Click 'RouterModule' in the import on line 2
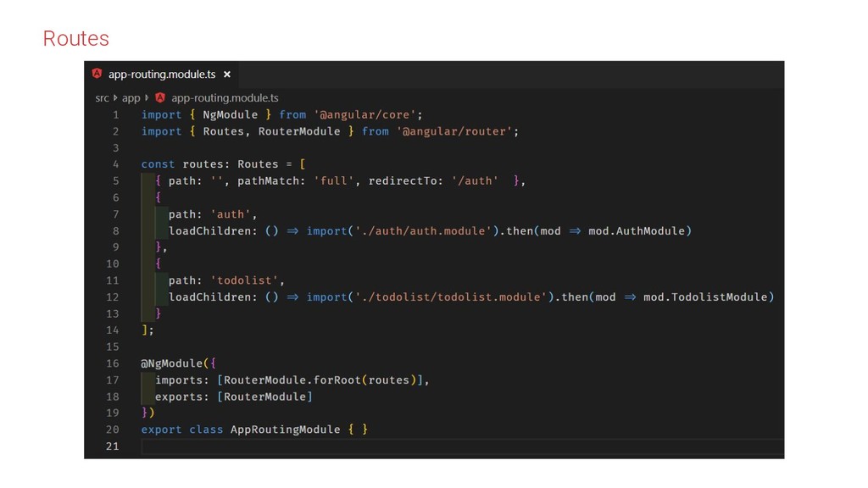 299,131
